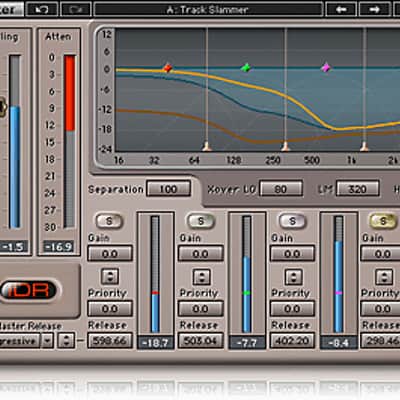Solo the second band with S button
This screenshot has width=400, height=400.
click(201, 221)
